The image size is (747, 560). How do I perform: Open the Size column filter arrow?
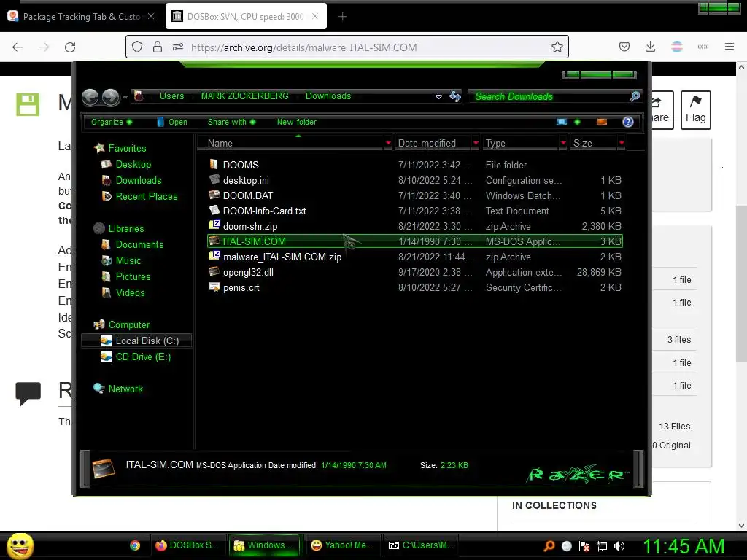pos(622,143)
